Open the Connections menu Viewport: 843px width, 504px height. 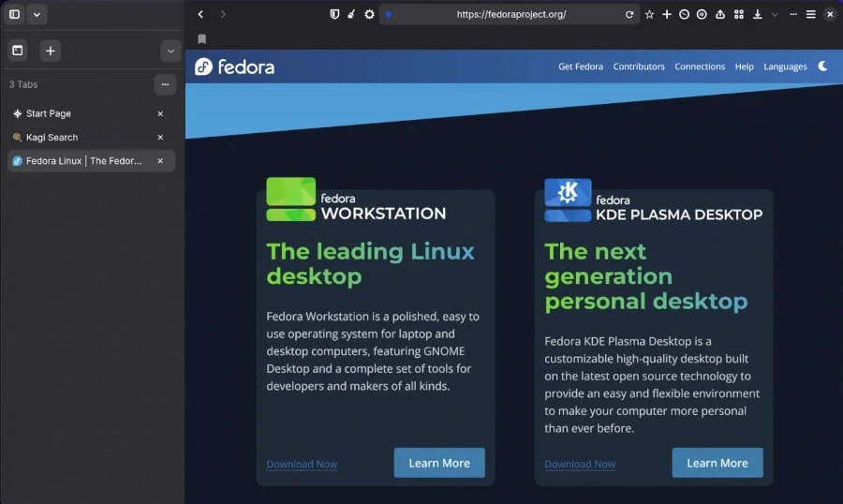pos(700,67)
